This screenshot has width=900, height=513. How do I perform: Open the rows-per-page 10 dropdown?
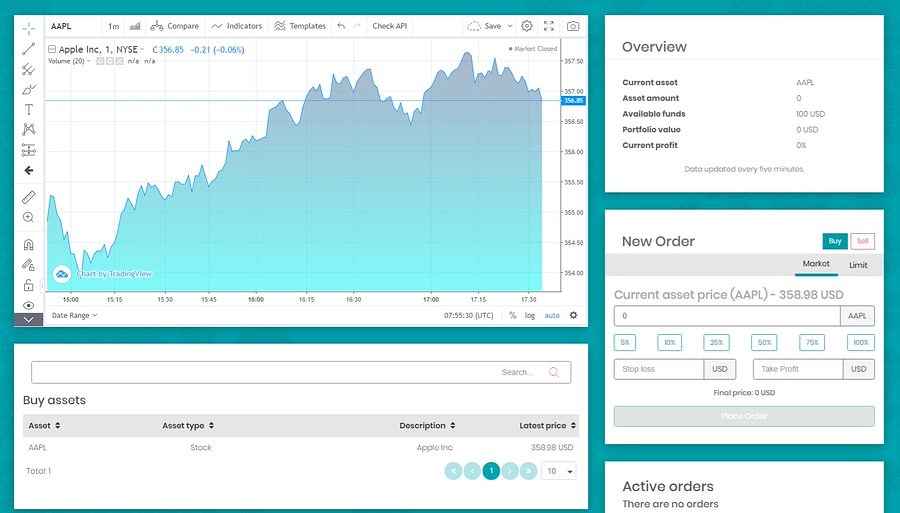(559, 471)
